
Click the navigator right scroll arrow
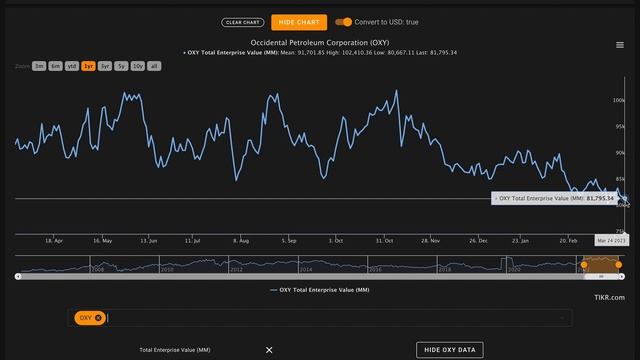click(622, 277)
